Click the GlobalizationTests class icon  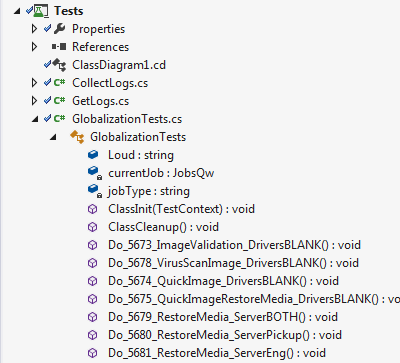tap(77, 137)
